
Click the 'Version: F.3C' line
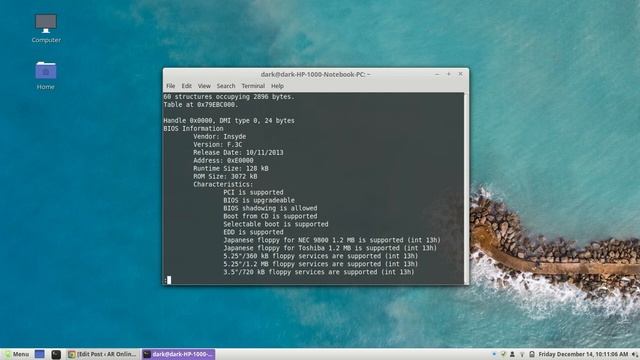tap(218, 144)
